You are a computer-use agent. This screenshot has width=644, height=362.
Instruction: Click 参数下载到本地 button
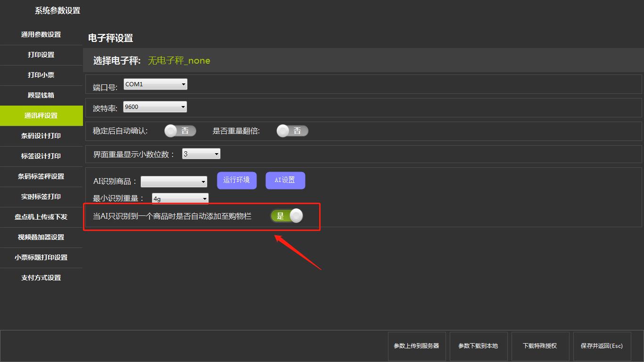point(478,346)
